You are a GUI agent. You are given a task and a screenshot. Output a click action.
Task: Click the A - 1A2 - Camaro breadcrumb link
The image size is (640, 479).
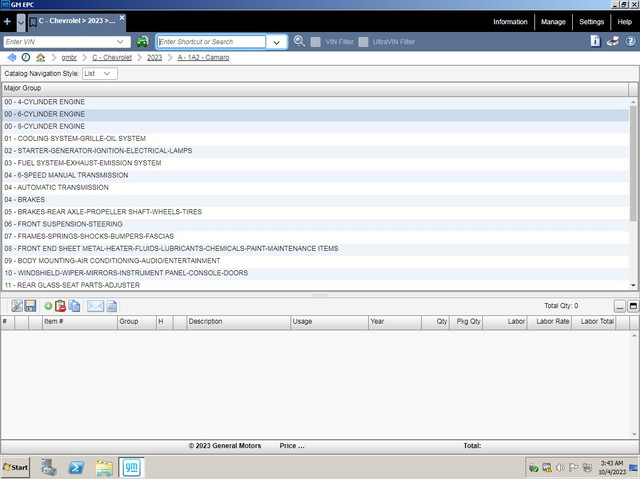click(203, 58)
